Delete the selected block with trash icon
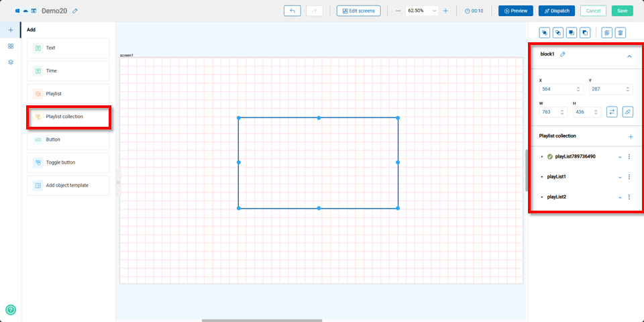Viewport: 644px width, 322px height. (621, 32)
